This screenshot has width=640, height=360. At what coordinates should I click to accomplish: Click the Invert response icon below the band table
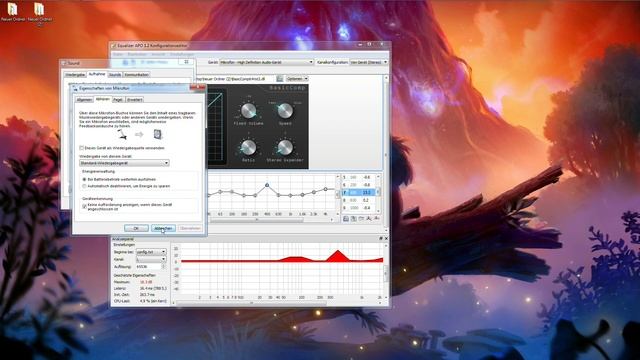tap(361, 219)
